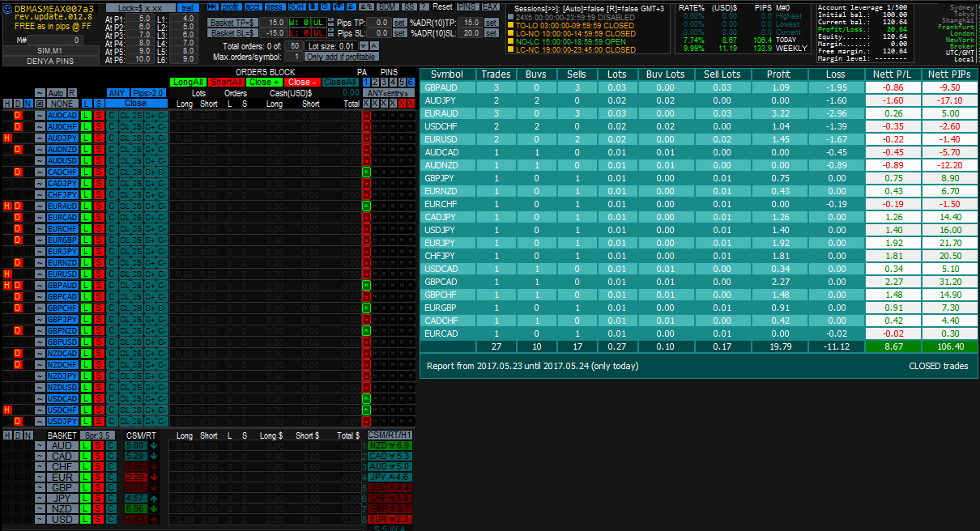The height and width of the screenshot is (531, 980).
Task: Click the green L buy icon for USDJPY
Action: pos(86,421)
